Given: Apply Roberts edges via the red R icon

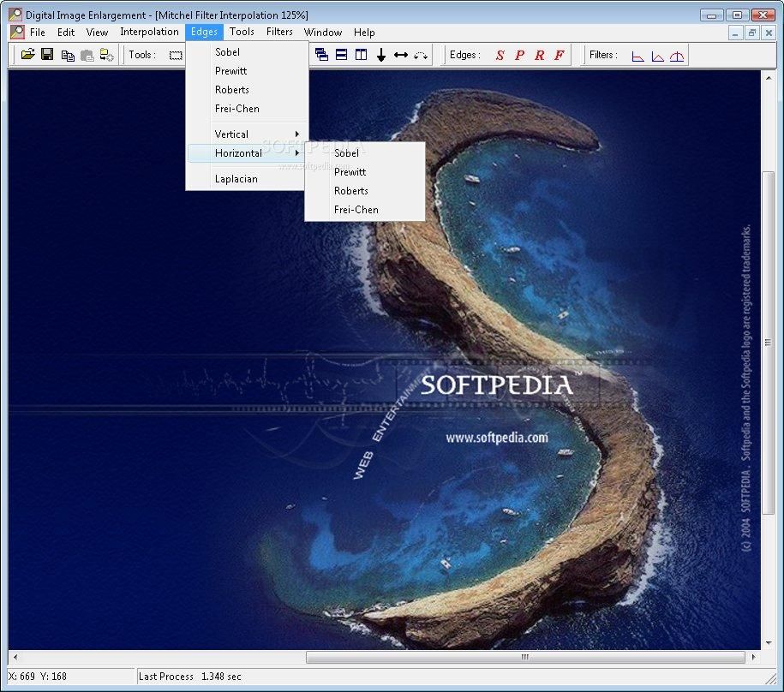Looking at the screenshot, I should pos(538,55).
